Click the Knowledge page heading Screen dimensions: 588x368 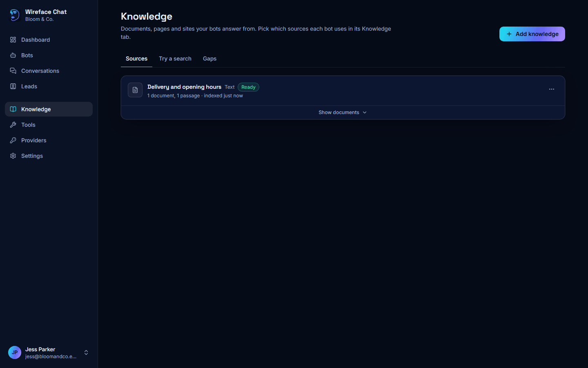147,16
